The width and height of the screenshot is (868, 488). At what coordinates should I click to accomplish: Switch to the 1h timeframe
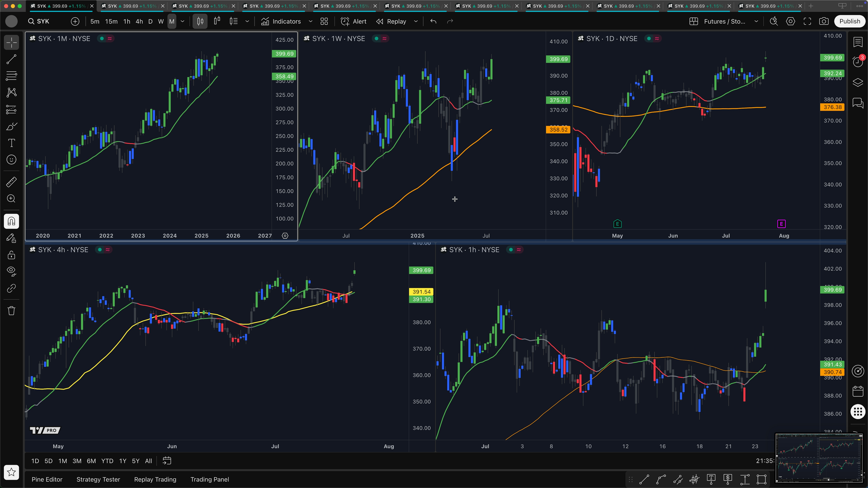[x=127, y=21]
